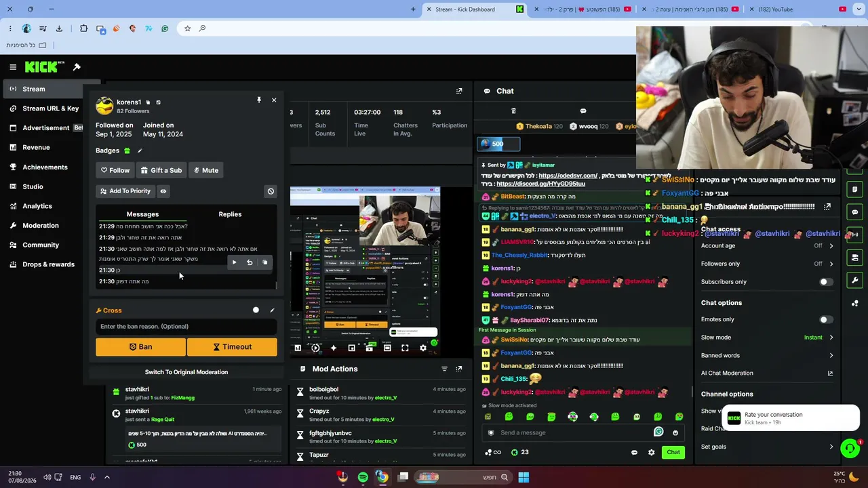Pop out the stats panel
868x488 pixels.
click(459, 91)
